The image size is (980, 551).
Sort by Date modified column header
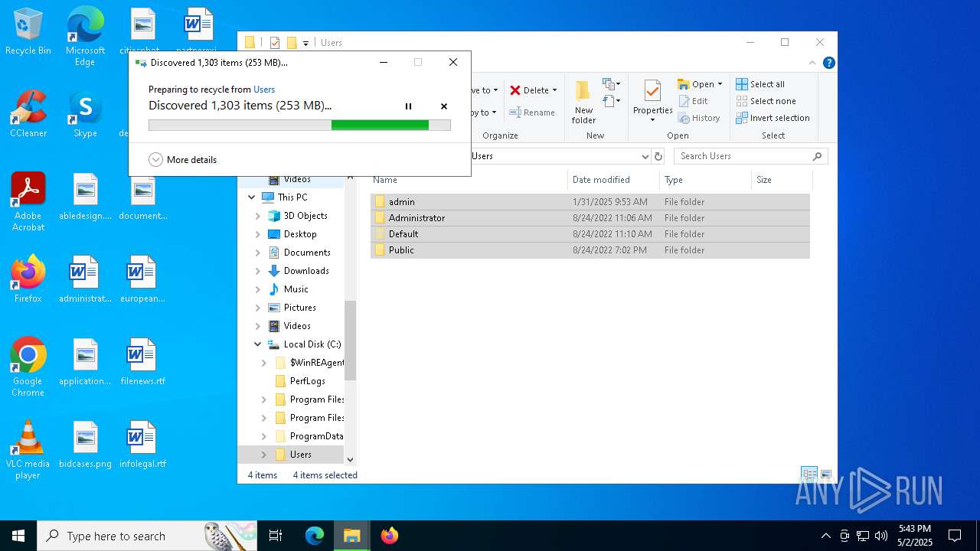(614, 180)
